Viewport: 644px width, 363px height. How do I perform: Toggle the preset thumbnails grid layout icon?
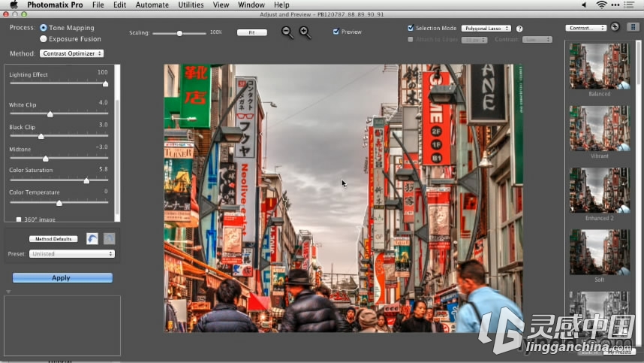pos(633,27)
